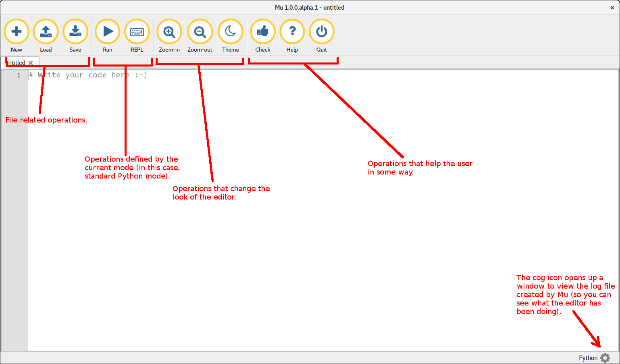Viewport: 620px width, 364px height.
Task: Save the current file with Save icon
Action: (x=75, y=31)
